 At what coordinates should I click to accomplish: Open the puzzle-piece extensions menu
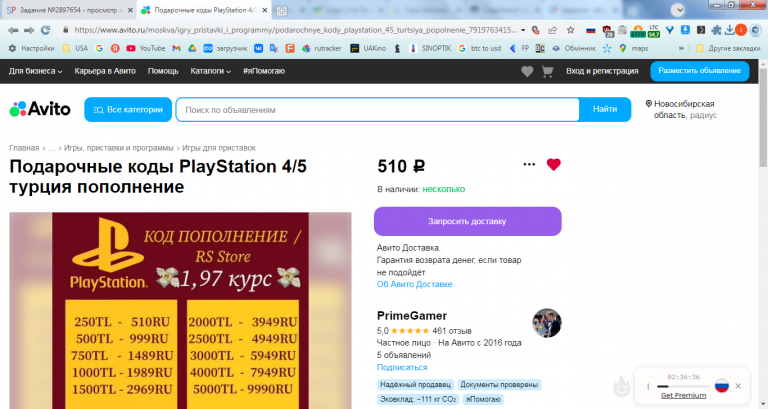[x=716, y=30]
